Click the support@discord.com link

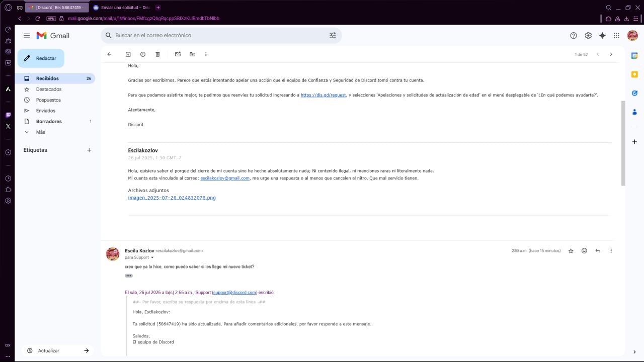click(x=234, y=292)
